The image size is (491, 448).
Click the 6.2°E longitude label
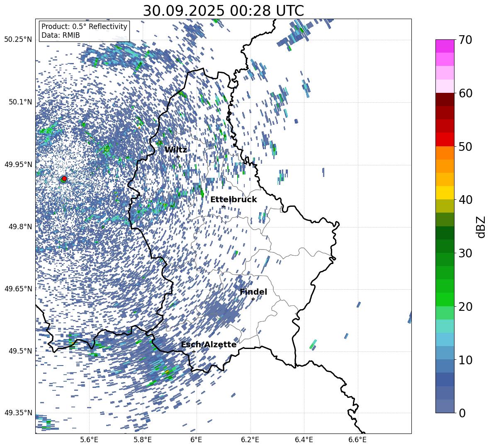250,440
